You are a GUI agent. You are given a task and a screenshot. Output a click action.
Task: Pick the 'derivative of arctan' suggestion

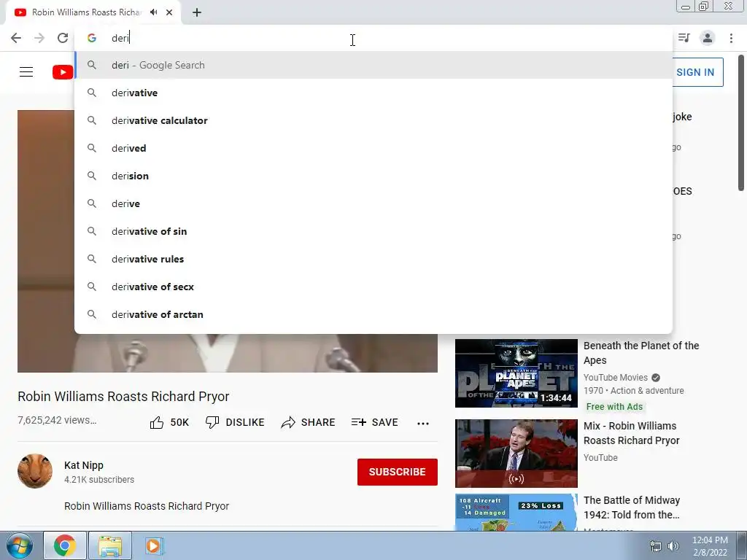[373, 314]
